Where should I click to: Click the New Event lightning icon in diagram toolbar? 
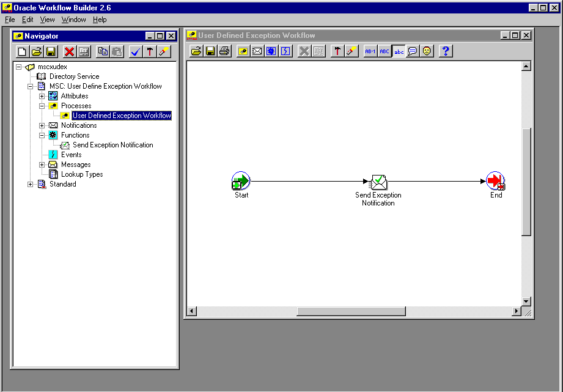286,51
